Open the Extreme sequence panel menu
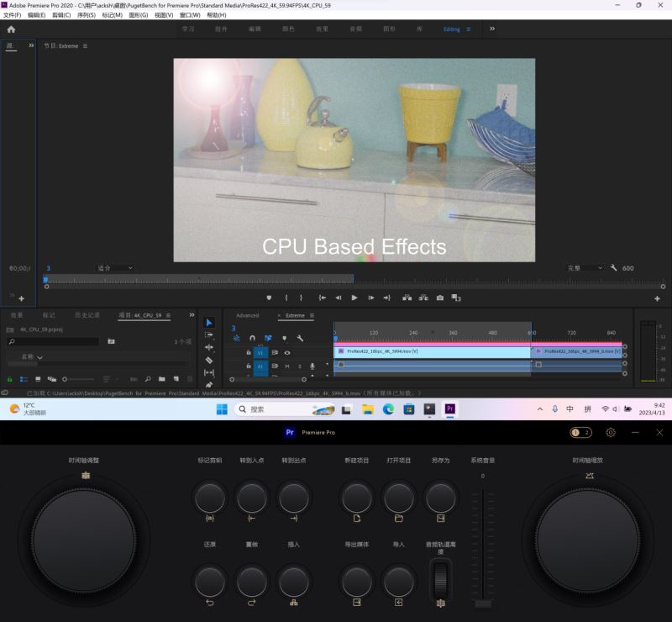The image size is (672, 622). tap(312, 315)
